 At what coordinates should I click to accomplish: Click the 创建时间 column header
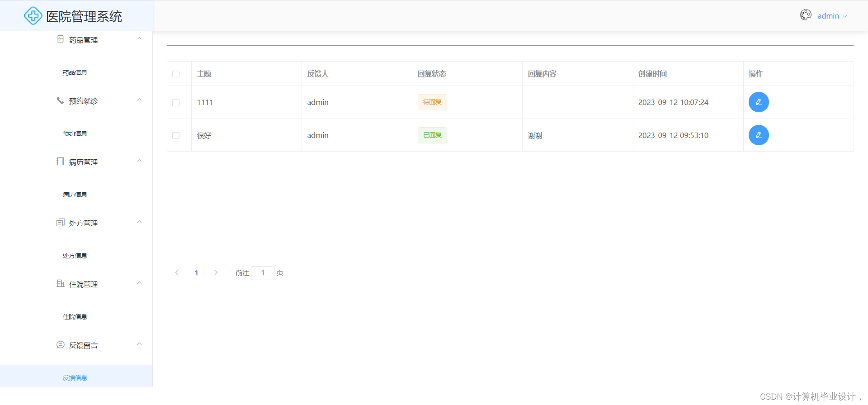[652, 74]
